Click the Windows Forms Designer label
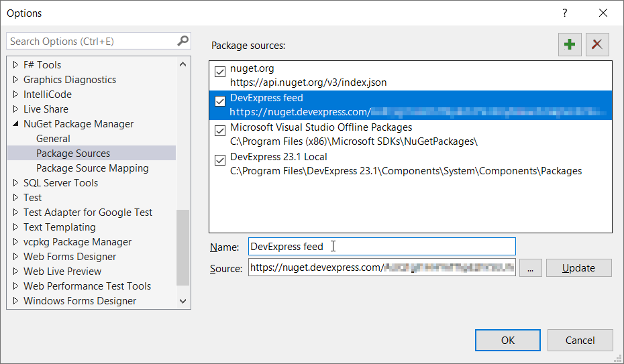This screenshot has width=624, height=364. pyautogui.click(x=80, y=301)
